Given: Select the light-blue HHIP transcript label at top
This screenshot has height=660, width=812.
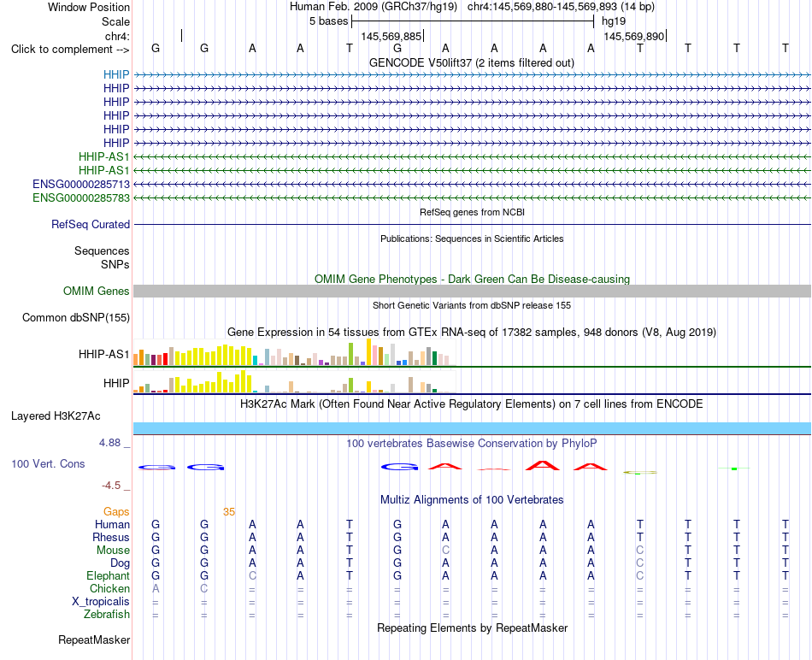Looking at the screenshot, I should (x=116, y=74).
